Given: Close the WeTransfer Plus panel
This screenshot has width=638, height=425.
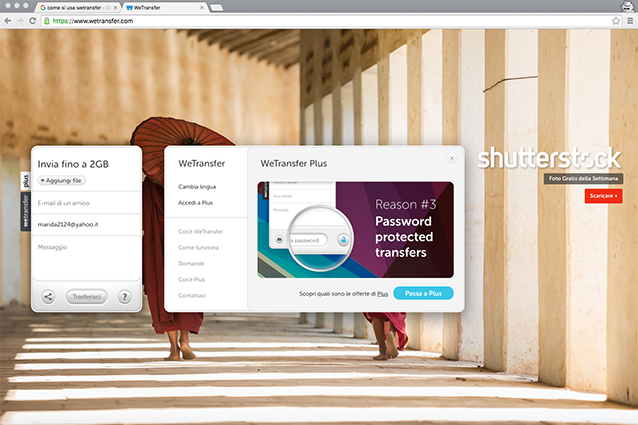Looking at the screenshot, I should (x=452, y=158).
